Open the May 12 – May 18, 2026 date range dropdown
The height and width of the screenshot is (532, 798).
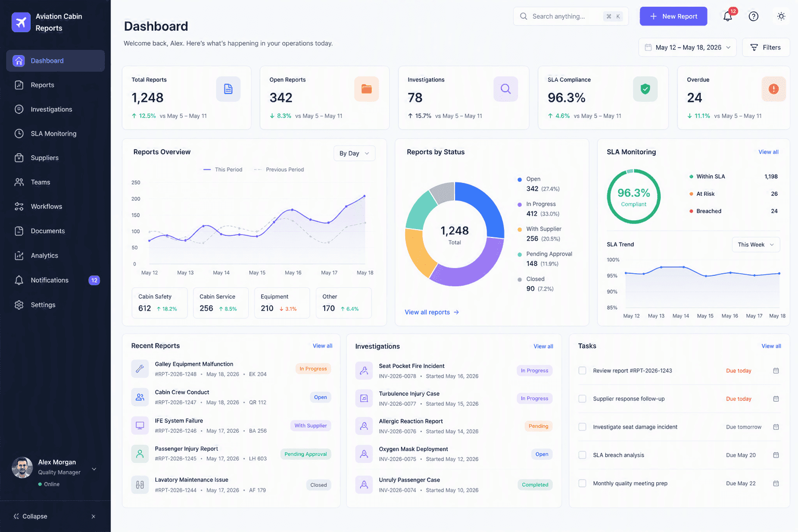coord(687,47)
